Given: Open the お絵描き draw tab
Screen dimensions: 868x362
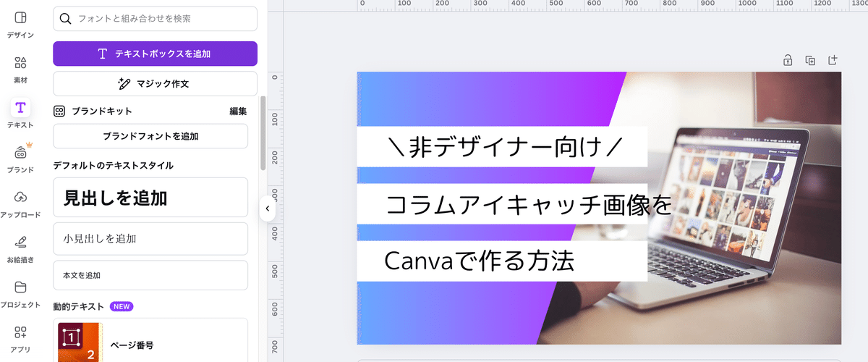Looking at the screenshot, I should [x=20, y=249].
